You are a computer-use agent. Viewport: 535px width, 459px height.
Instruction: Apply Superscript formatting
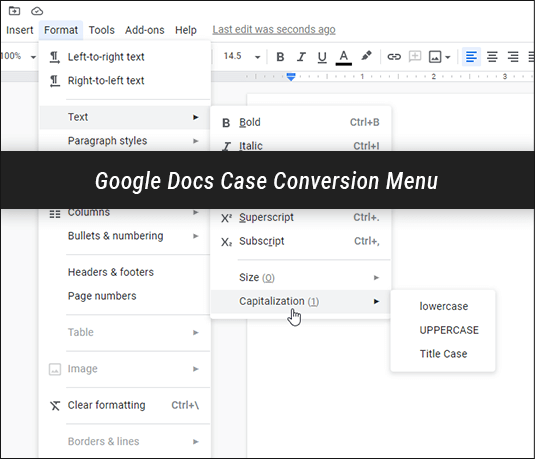tap(301, 217)
